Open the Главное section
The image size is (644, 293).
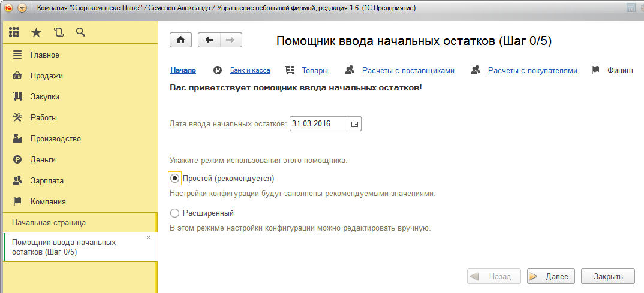(x=80, y=55)
